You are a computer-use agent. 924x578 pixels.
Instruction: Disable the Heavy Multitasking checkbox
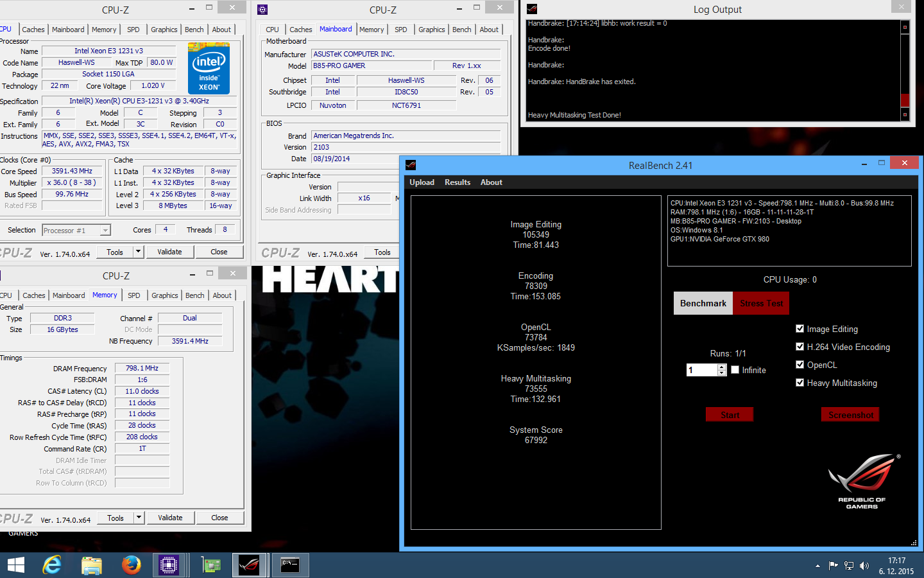pyautogui.click(x=800, y=382)
